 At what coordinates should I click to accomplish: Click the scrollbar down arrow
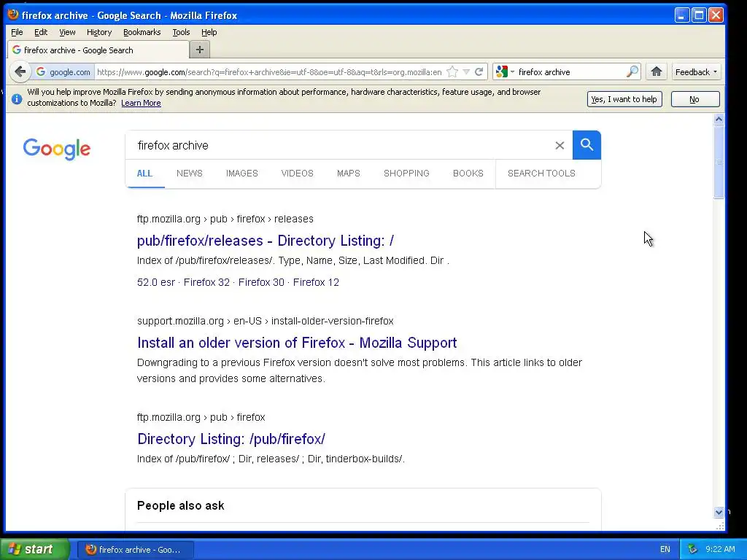[719, 513]
